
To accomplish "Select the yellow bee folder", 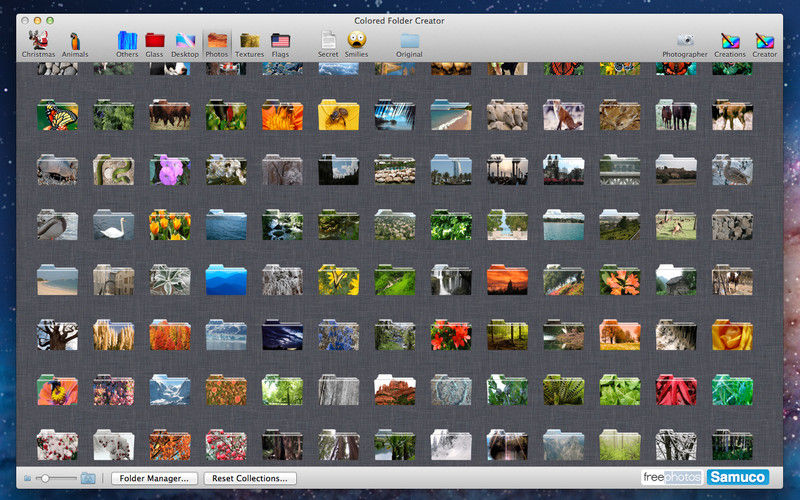I will pyautogui.click(x=338, y=115).
